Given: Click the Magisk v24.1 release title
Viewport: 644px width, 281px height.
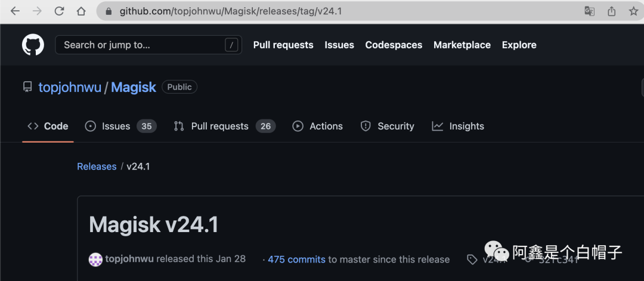Looking at the screenshot, I should (154, 225).
